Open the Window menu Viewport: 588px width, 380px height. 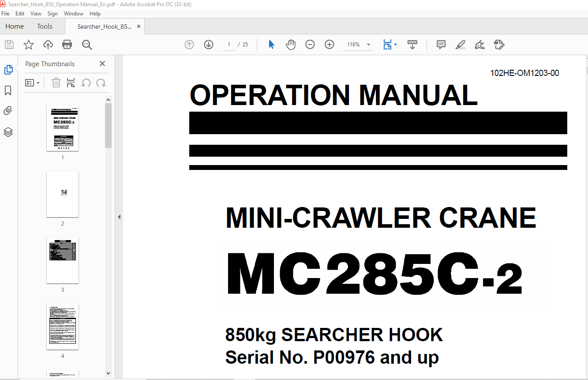[x=73, y=14]
